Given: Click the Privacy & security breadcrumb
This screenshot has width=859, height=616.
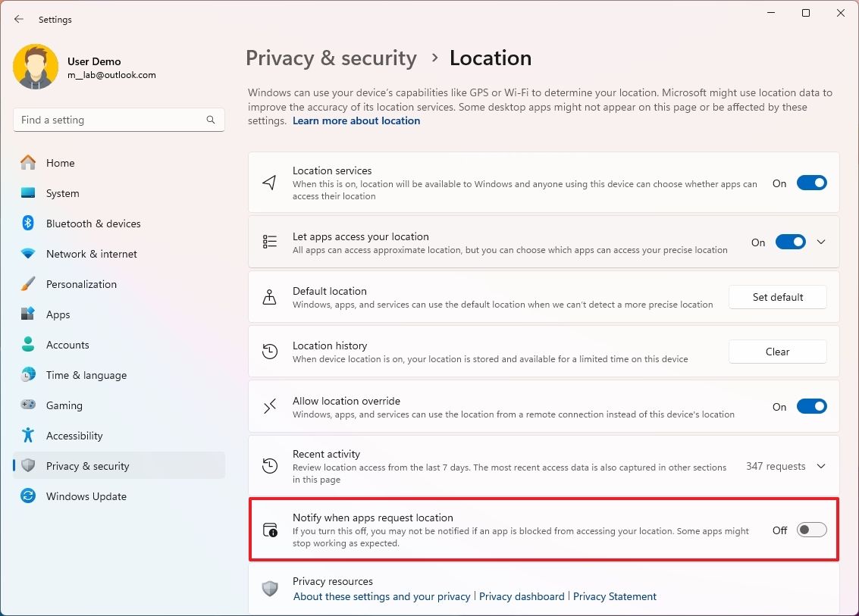Looking at the screenshot, I should tap(331, 58).
